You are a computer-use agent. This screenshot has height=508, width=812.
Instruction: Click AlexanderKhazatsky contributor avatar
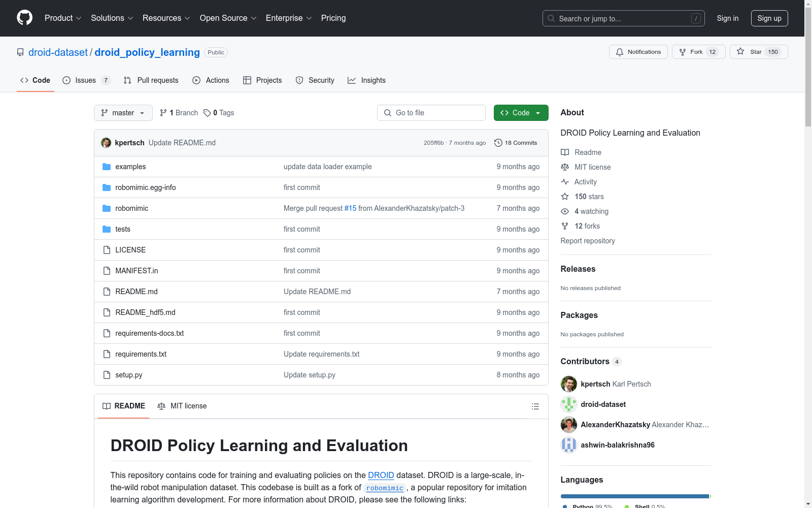point(569,425)
